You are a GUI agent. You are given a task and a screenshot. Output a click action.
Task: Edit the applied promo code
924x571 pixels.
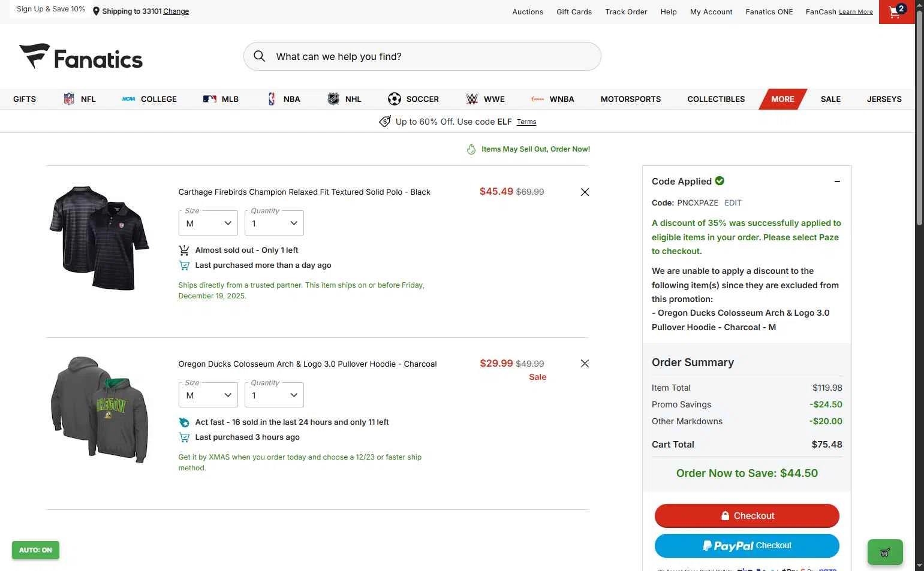coord(733,203)
